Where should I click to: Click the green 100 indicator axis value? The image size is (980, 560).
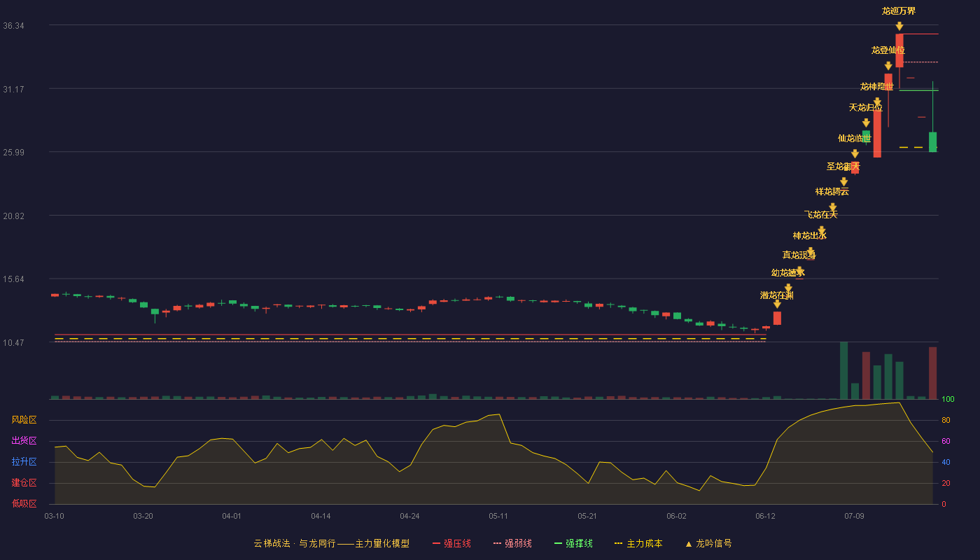[948, 400]
